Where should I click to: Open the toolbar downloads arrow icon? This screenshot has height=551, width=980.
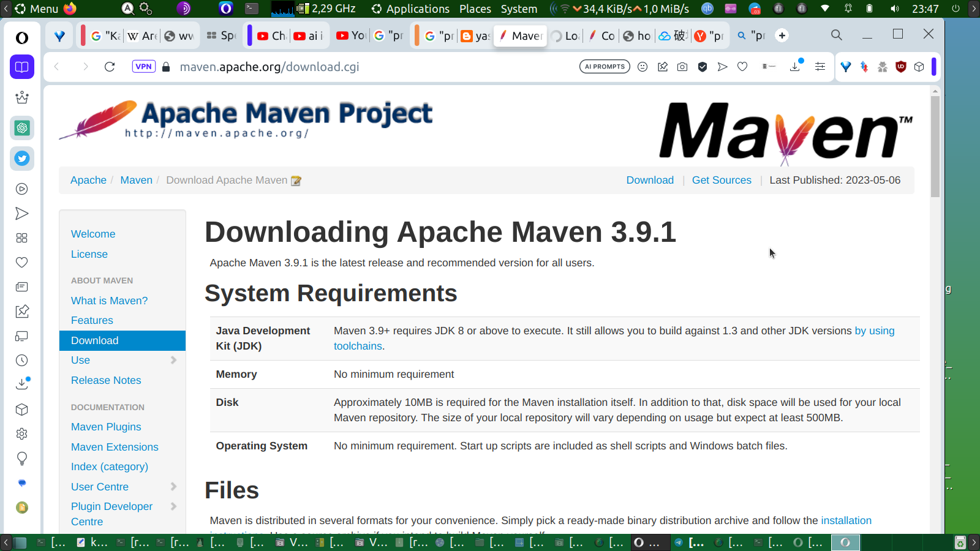(796, 66)
